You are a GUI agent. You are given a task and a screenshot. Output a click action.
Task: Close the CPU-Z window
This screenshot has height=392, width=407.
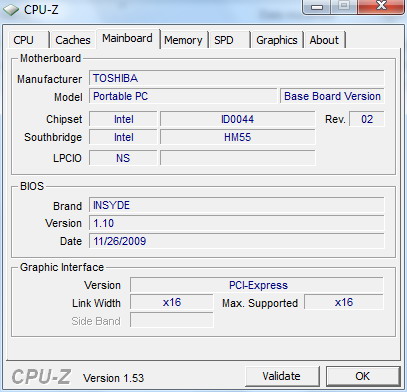tap(381, 6)
